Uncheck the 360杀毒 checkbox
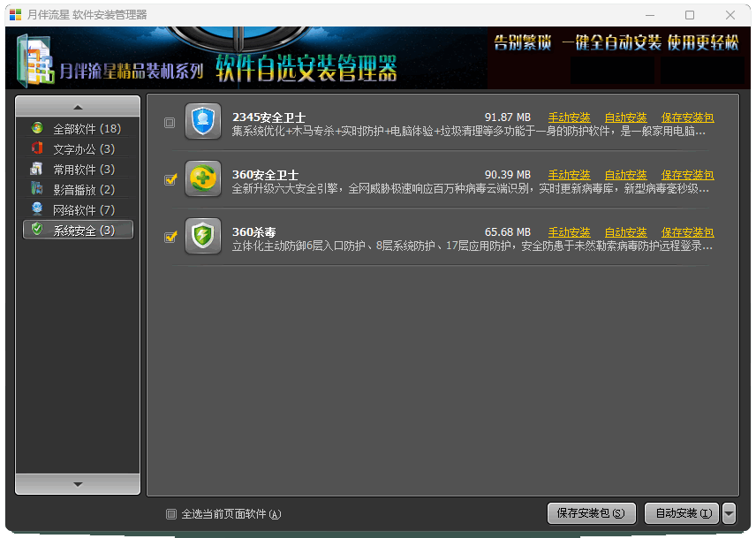 (170, 237)
